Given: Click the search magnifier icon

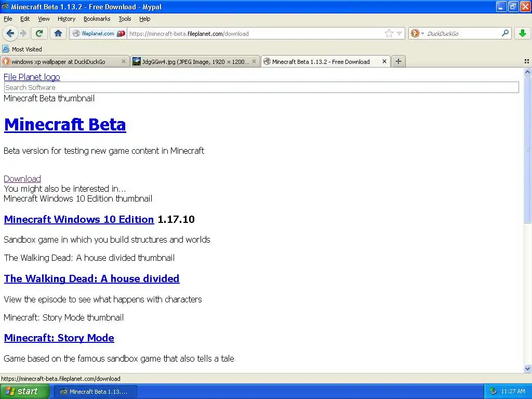Looking at the screenshot, I should [505, 33].
